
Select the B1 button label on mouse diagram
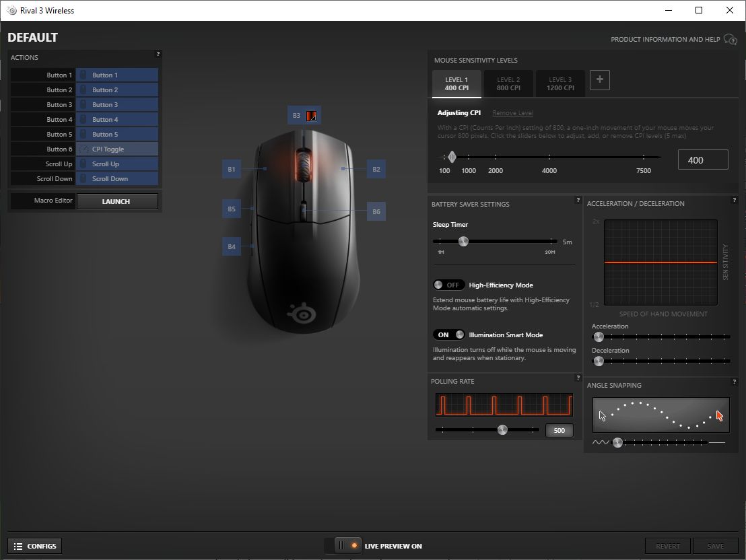click(231, 170)
